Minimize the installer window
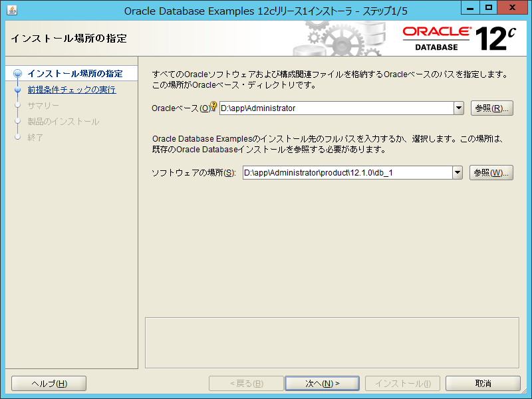This screenshot has width=532, height=399. click(x=471, y=8)
